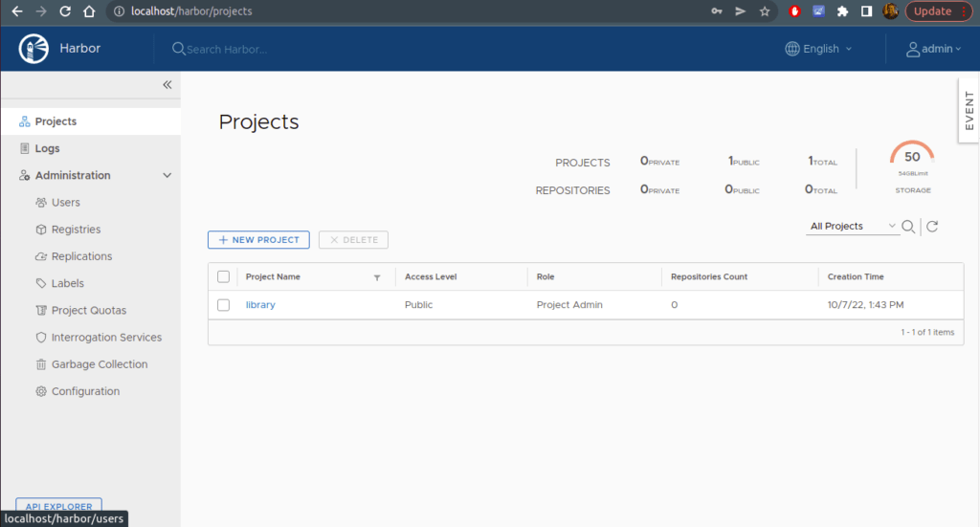
Task: Click the API EXPLORER button
Action: 58,505
